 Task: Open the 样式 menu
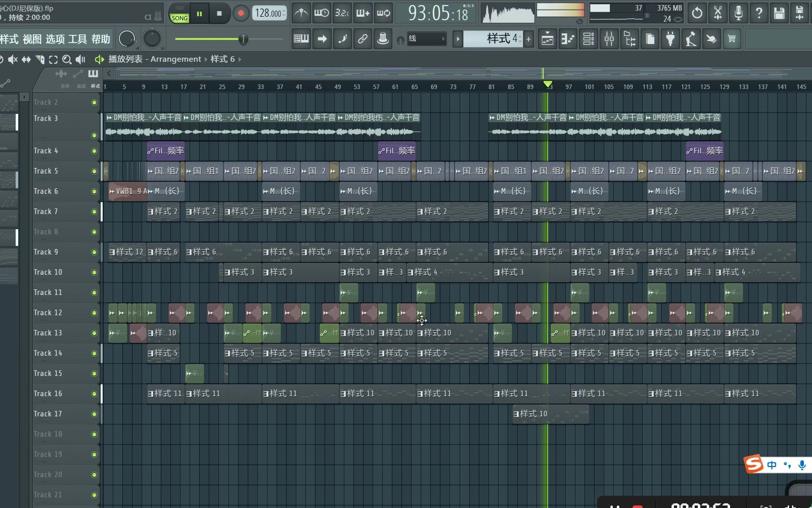coord(9,39)
